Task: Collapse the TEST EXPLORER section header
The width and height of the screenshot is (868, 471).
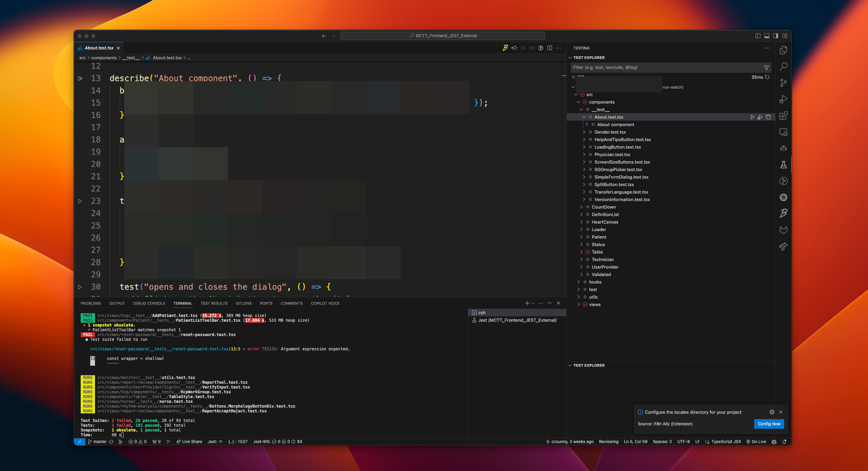Action: pyautogui.click(x=589, y=58)
